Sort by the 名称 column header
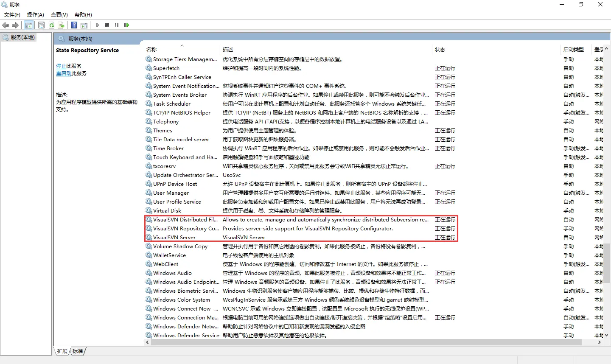 182,50
